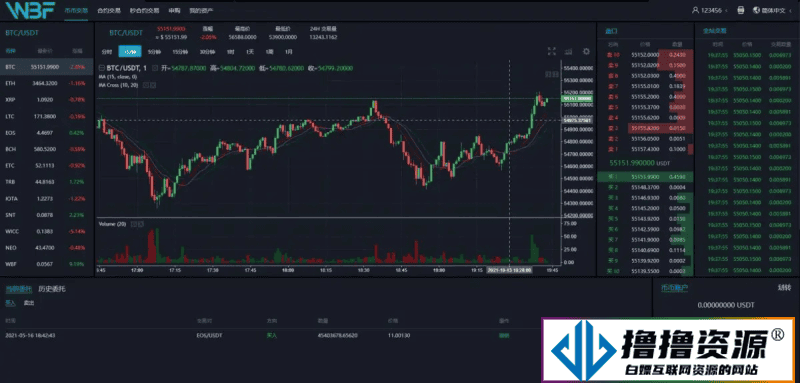
Task: Collapse the BTC/USDT chart legend box
Action: tap(102, 68)
